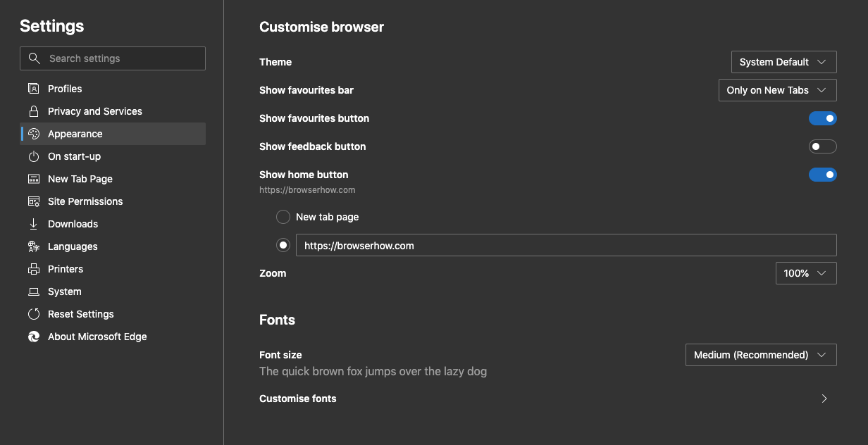
Task: Change the Show favourites bar dropdown
Action: [x=777, y=89]
